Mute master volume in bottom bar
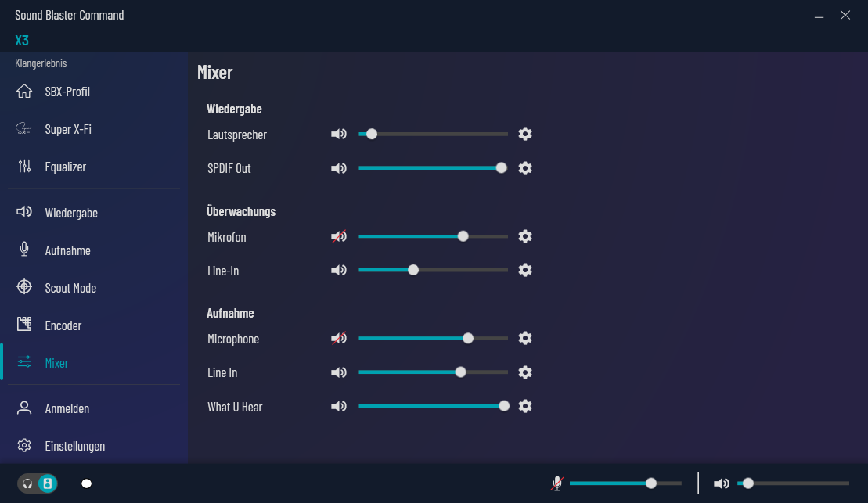Image resolution: width=868 pixels, height=503 pixels. pyautogui.click(x=721, y=483)
